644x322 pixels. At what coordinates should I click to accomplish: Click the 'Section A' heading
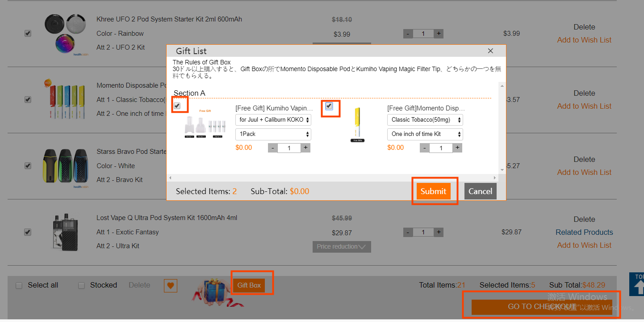189,93
